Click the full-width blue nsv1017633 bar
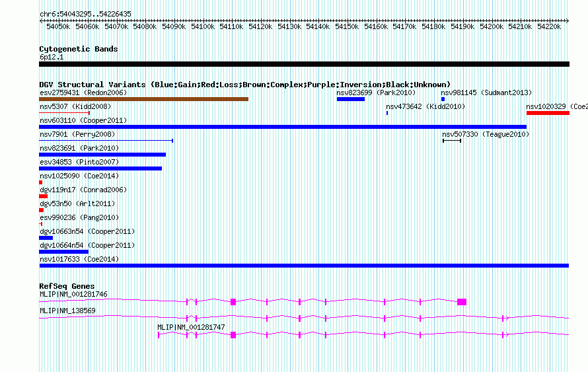This screenshot has width=588, height=372. click(x=304, y=266)
